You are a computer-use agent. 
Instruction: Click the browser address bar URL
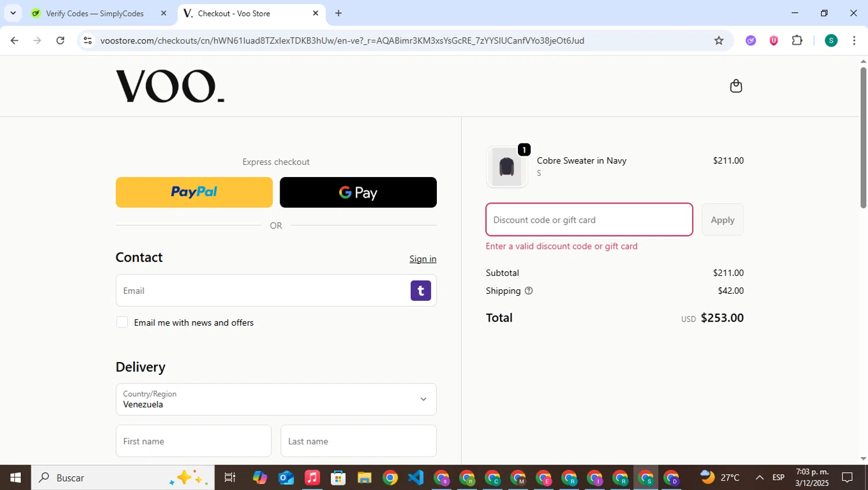click(x=342, y=40)
